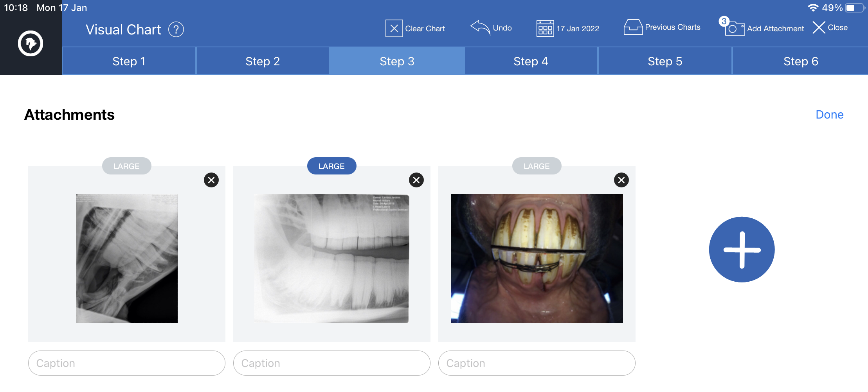Open the cheek teeth x-ray thumbnail
The image size is (868, 392).
[x=332, y=259]
